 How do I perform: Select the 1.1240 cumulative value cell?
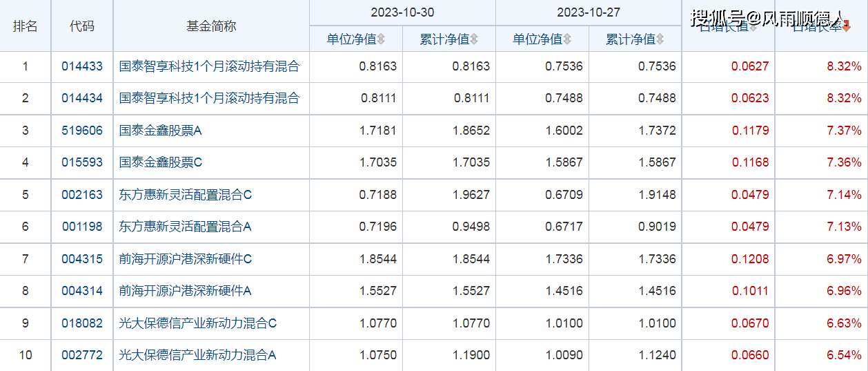pos(657,355)
